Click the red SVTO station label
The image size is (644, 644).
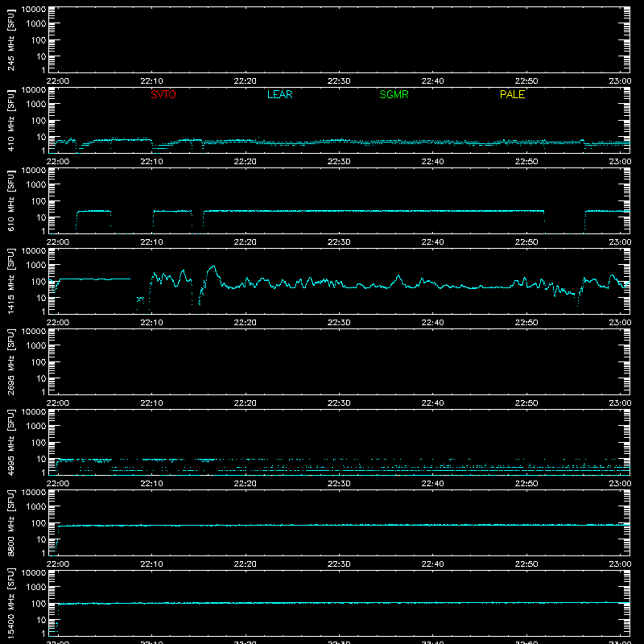(163, 94)
